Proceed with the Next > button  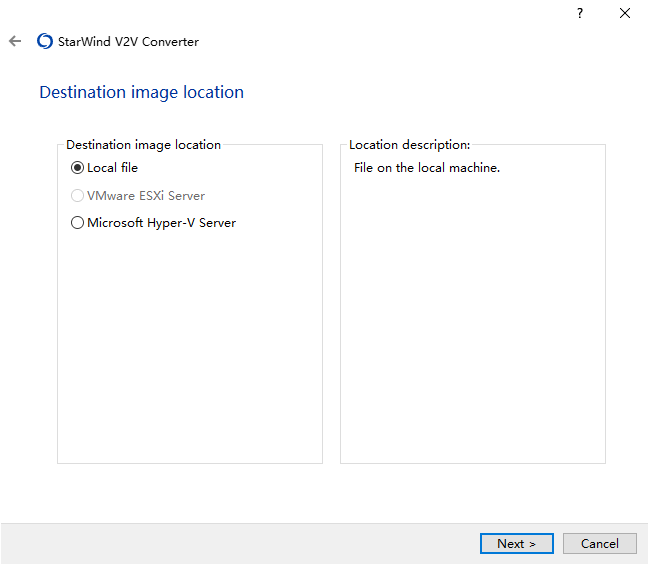(517, 543)
